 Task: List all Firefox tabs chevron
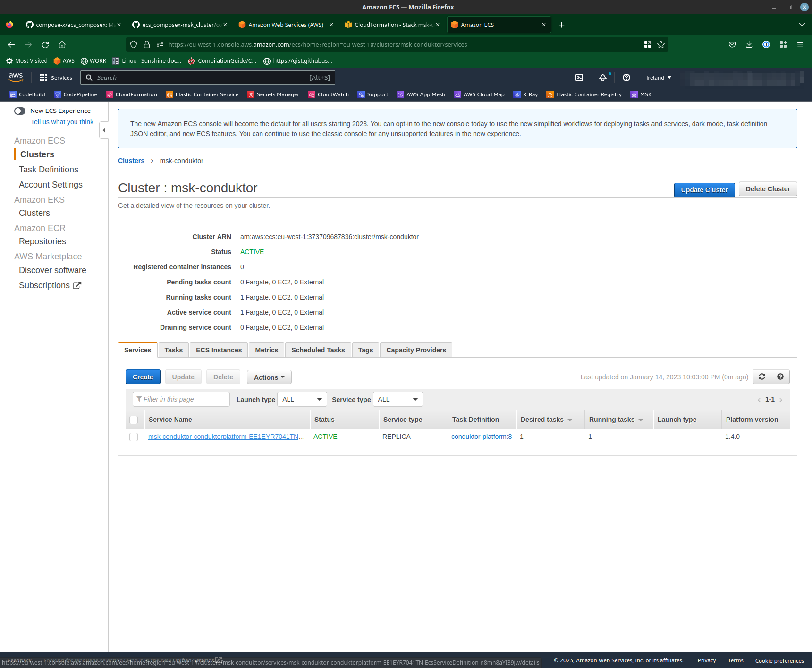802,25
